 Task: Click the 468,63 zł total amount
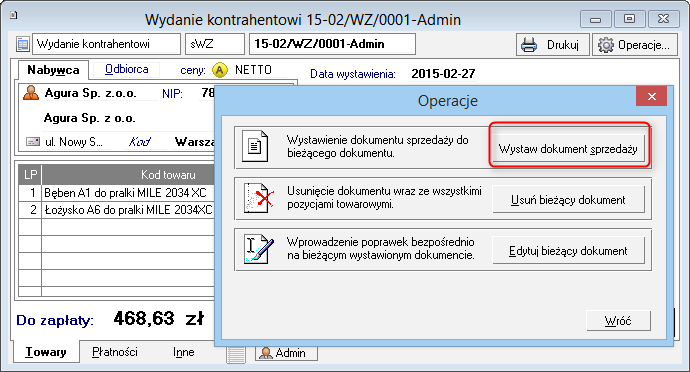click(158, 318)
